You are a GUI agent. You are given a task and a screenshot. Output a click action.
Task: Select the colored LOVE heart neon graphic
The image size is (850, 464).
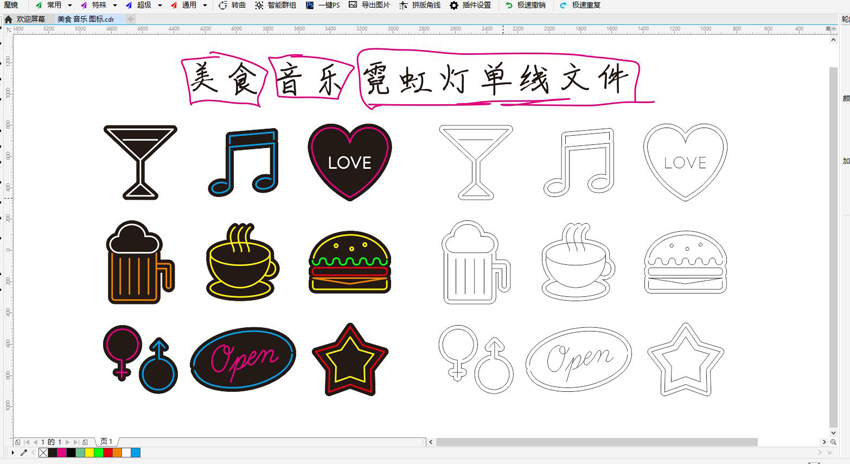350,162
